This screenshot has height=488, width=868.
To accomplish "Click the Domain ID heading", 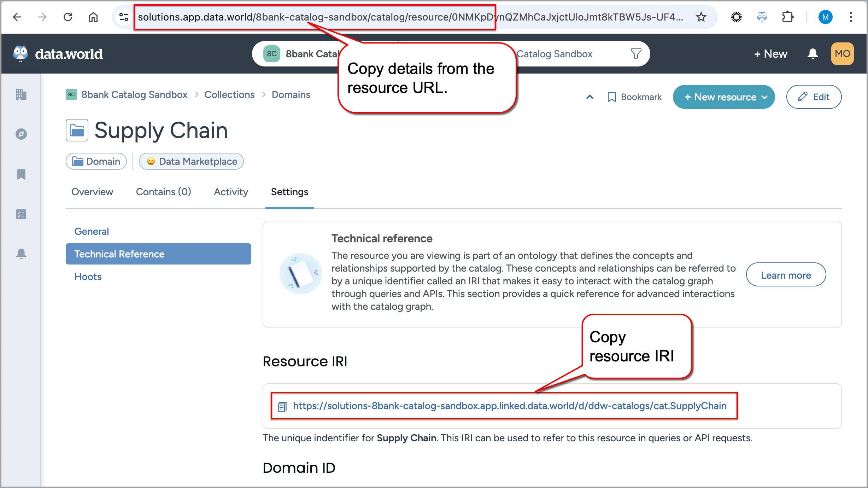I will 299,467.
